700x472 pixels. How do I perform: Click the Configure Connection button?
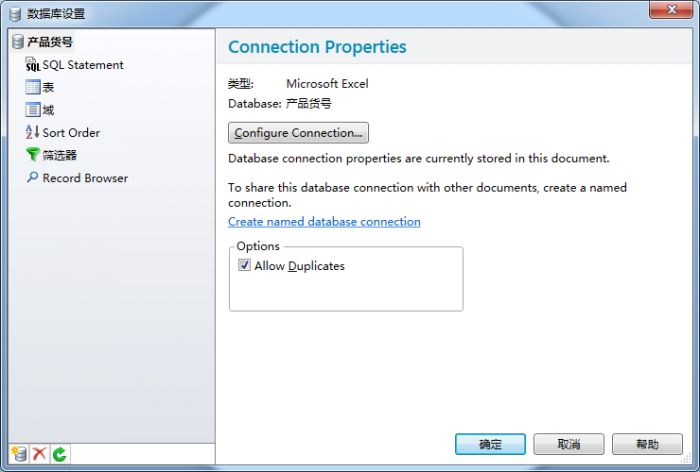pos(298,133)
